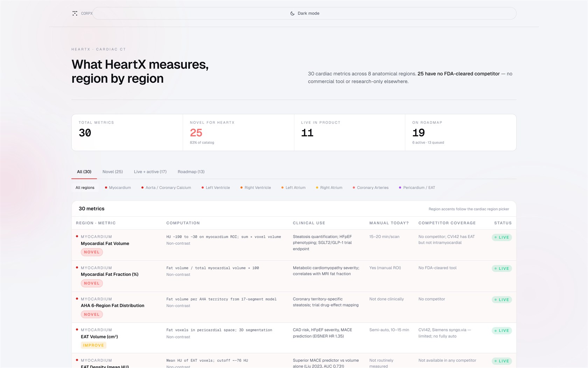
Task: Click 'Yes (manual ROI)' cell
Action: (x=385, y=268)
